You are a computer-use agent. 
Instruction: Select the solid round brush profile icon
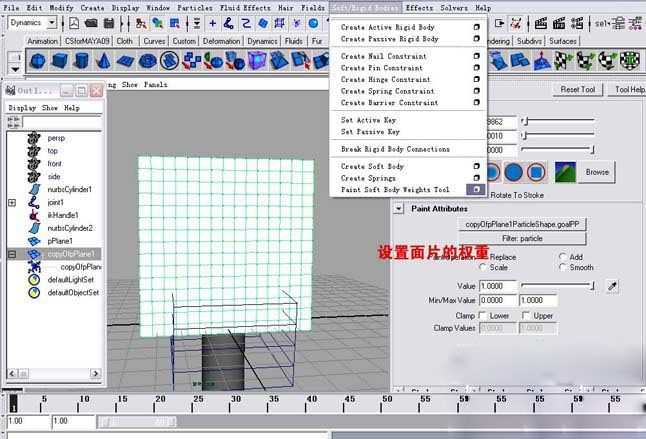pyautogui.click(x=513, y=172)
